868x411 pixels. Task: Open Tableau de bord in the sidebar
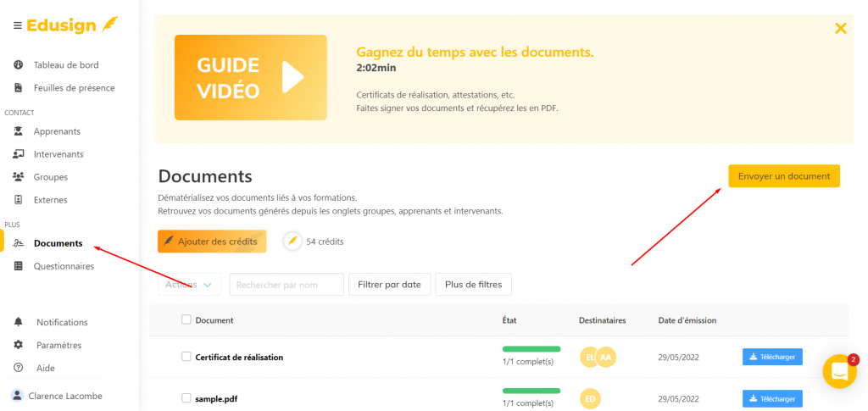point(66,64)
